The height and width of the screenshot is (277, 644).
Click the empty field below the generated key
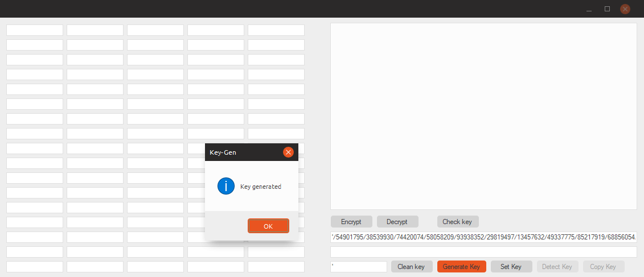point(483,252)
